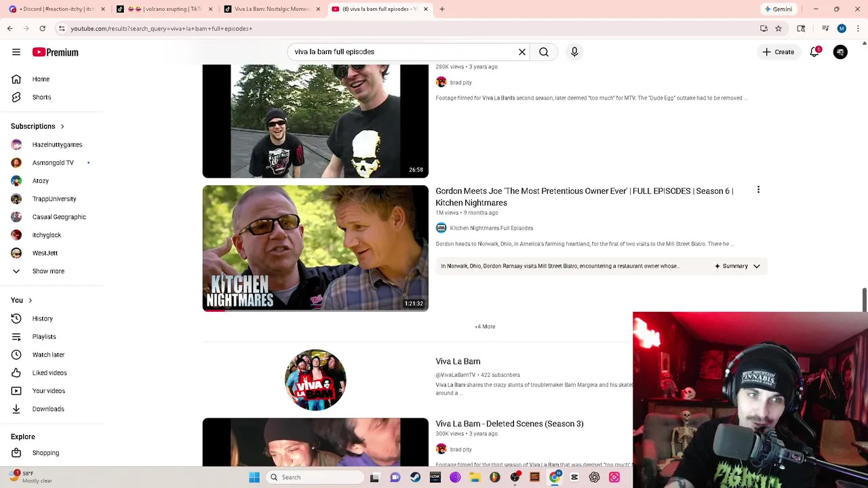Open brad pity channel under Deleted Scenes Season 3
The height and width of the screenshot is (488, 868).
click(460, 449)
